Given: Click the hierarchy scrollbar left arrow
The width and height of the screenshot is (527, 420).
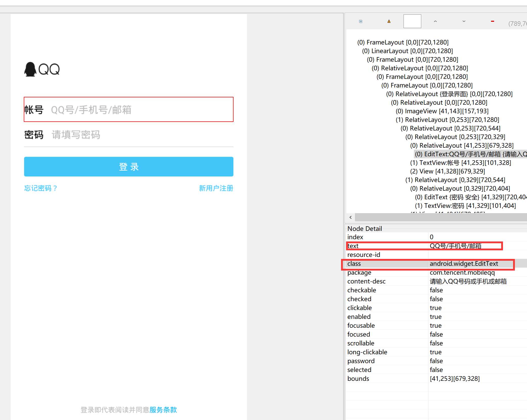Looking at the screenshot, I should (x=350, y=217).
